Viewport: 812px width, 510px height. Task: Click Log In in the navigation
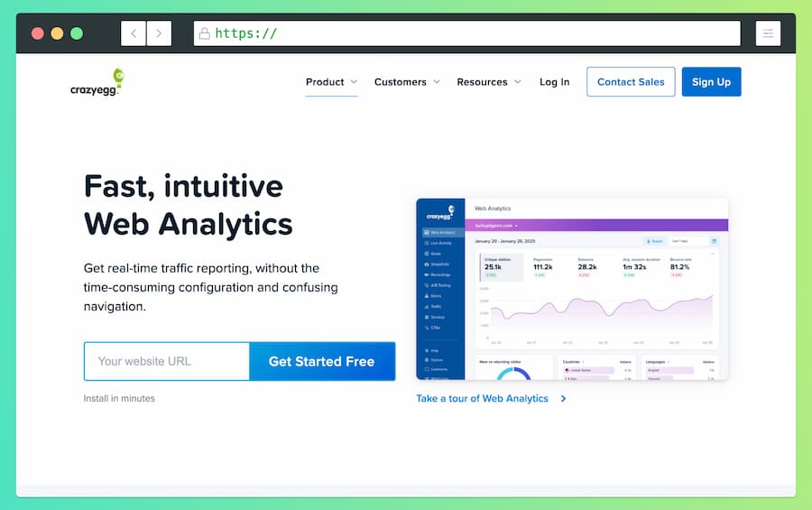click(x=554, y=82)
